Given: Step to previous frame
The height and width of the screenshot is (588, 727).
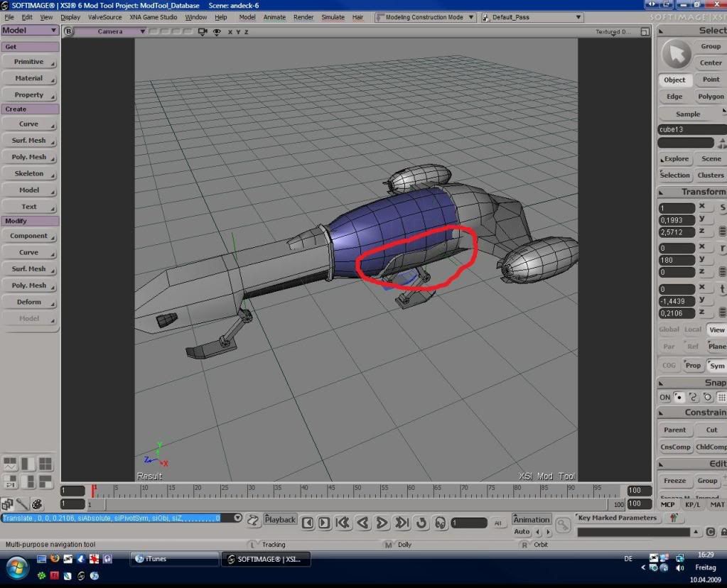Looking at the screenshot, I should point(308,523).
